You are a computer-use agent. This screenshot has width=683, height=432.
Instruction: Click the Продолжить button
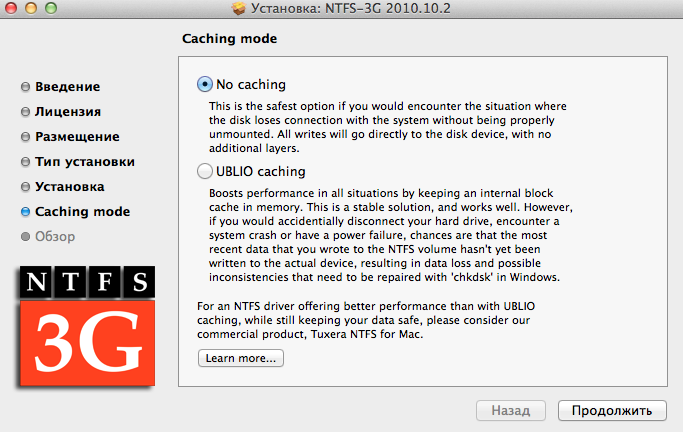(x=612, y=410)
